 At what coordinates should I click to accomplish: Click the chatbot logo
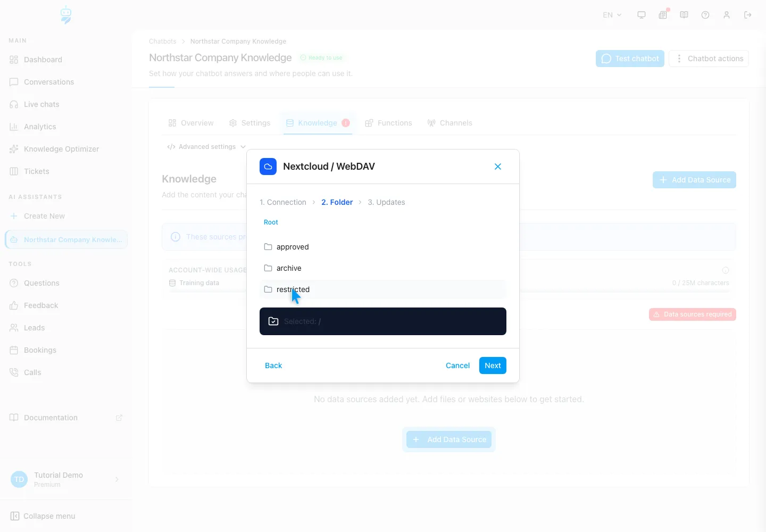(66, 15)
